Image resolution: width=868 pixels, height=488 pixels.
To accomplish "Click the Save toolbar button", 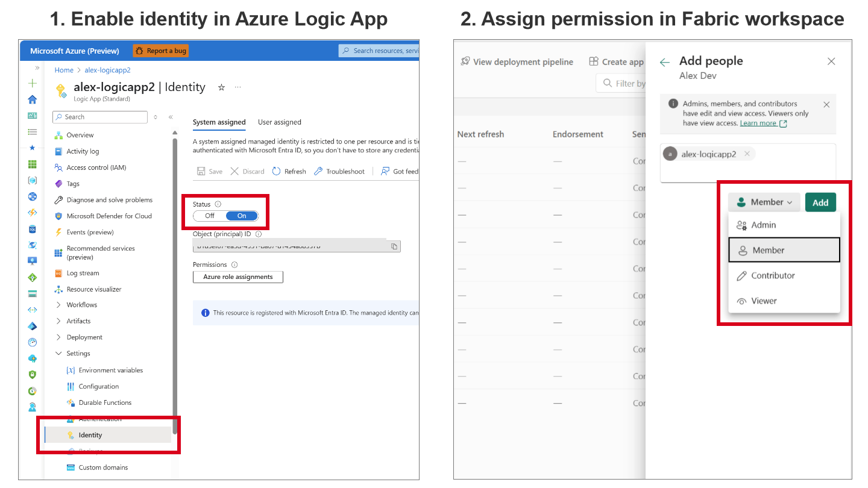I will (x=210, y=171).
